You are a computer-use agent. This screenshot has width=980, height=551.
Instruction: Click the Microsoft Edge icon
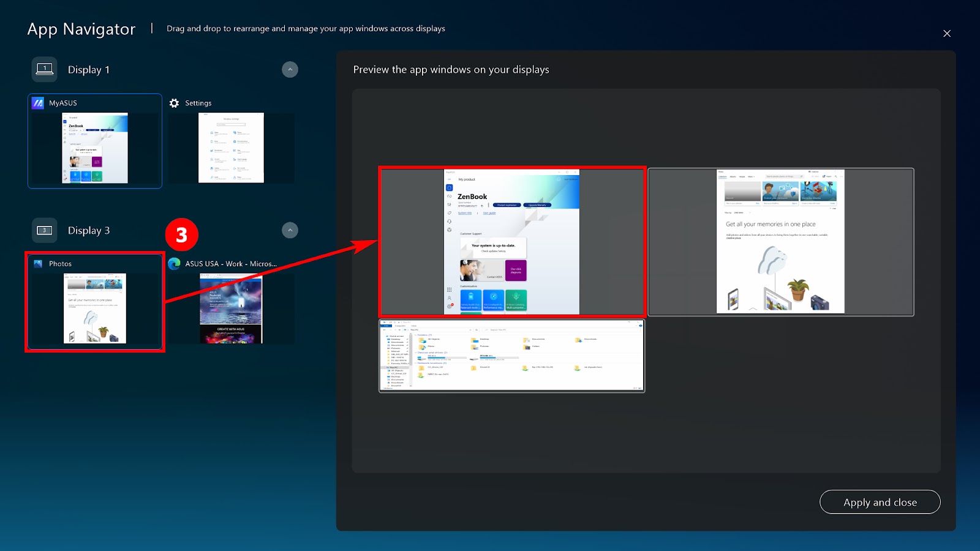(174, 263)
